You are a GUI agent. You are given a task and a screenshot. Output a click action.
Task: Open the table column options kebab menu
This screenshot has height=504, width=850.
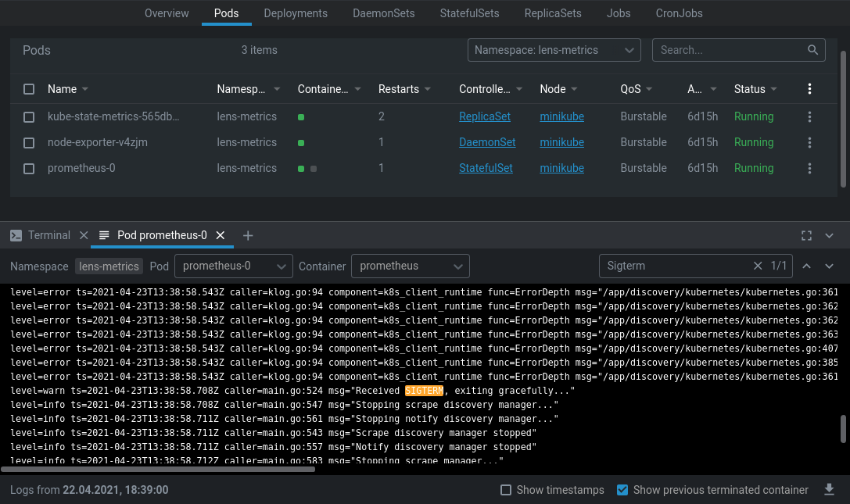tap(809, 89)
